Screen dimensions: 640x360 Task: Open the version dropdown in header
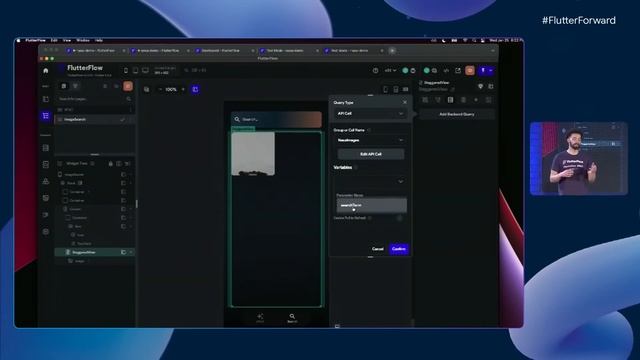pos(390,71)
